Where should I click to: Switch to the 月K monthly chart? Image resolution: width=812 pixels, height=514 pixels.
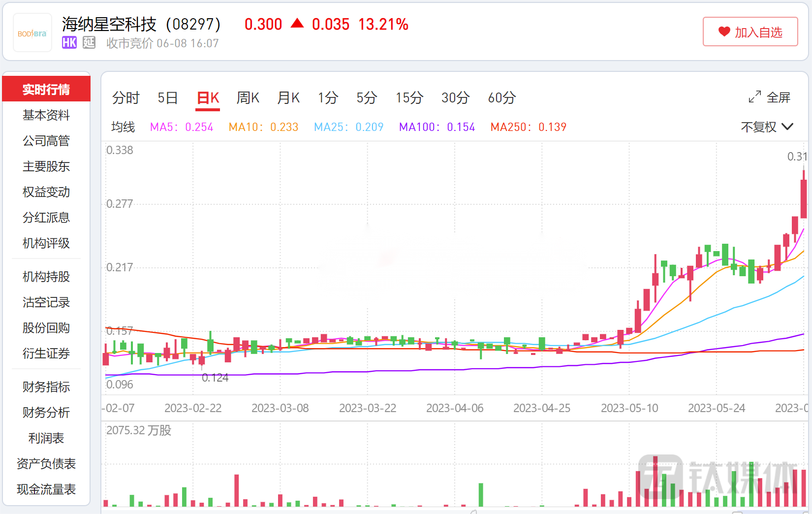(288, 98)
